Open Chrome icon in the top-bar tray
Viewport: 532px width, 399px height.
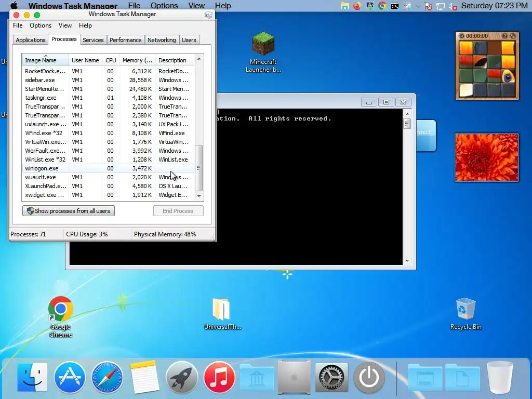[382, 6]
